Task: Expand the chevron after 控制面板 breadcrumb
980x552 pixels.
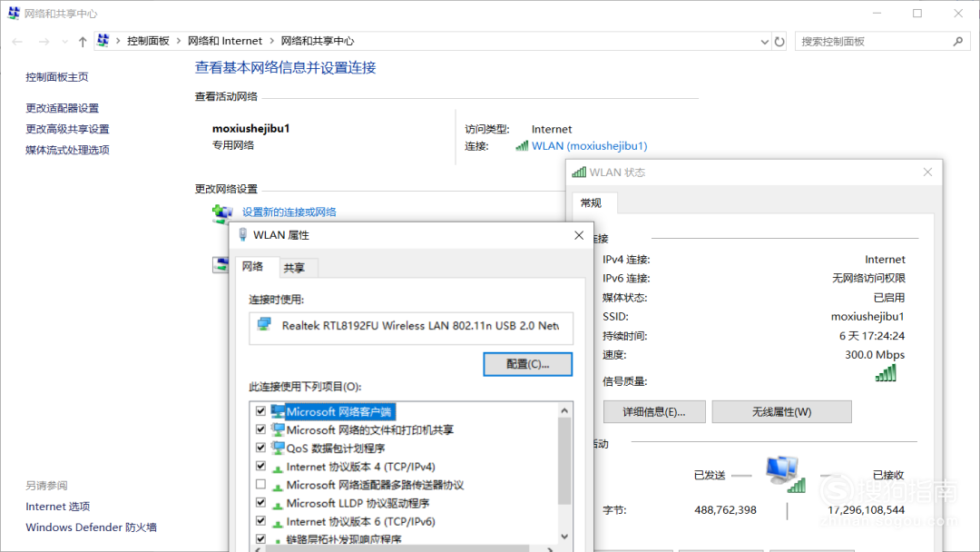Action: [179, 41]
